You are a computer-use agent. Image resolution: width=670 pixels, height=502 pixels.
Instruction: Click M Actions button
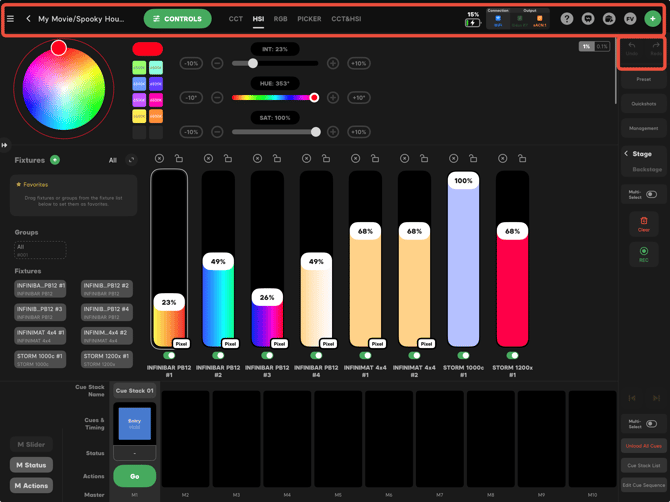[x=31, y=485]
